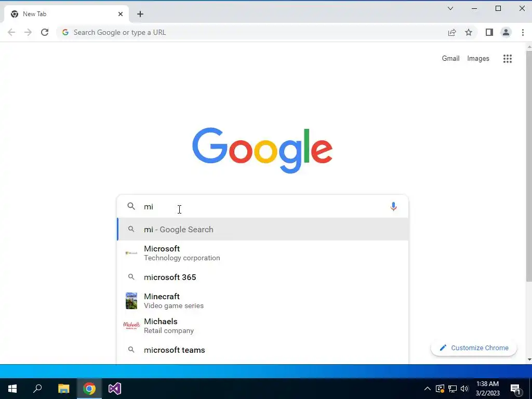This screenshot has height=399, width=532.
Task: Click the page vertical scrollbar thumb
Action: point(529,166)
